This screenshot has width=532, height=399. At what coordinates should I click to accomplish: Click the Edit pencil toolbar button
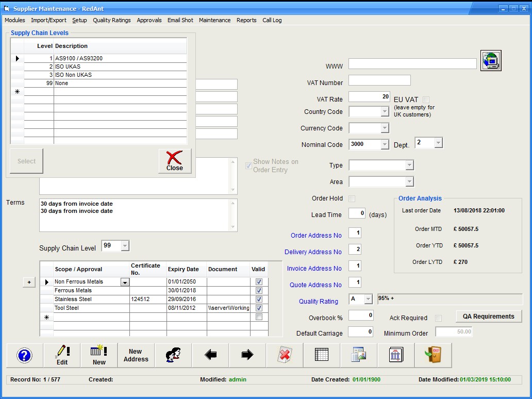[62, 355]
